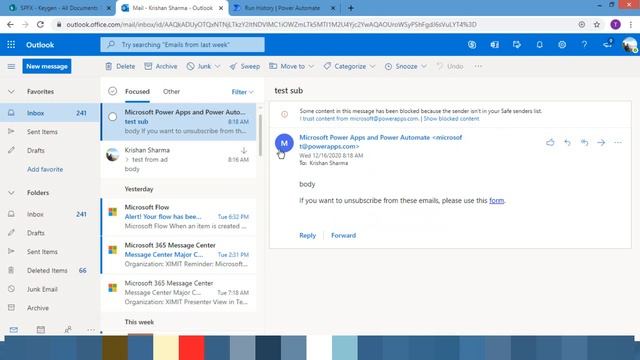Open People module icon at bottom
Screen dimensions: 640x360
[x=68, y=330]
